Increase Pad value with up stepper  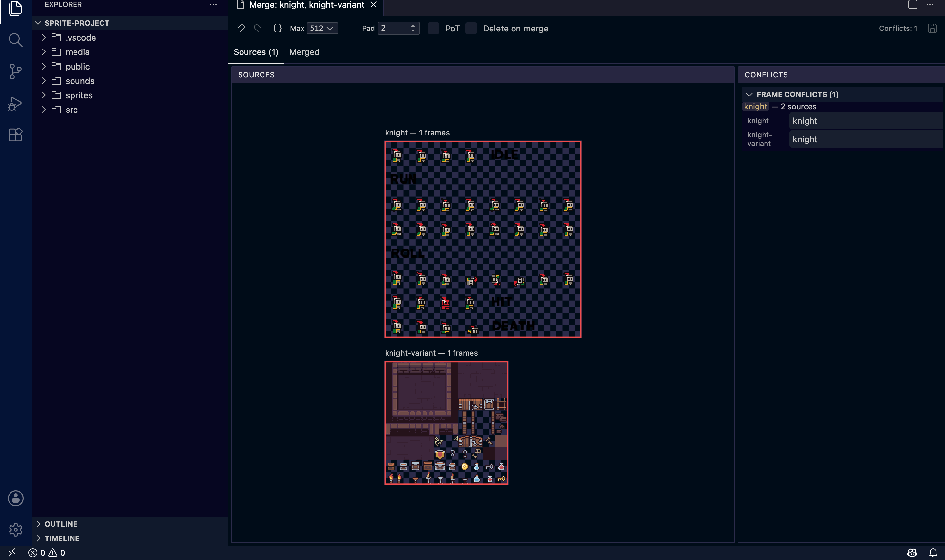click(x=413, y=25)
